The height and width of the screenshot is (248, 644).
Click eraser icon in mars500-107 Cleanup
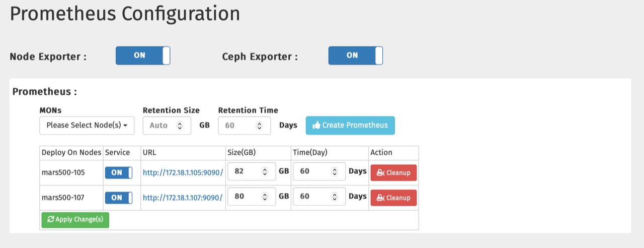[380, 198]
